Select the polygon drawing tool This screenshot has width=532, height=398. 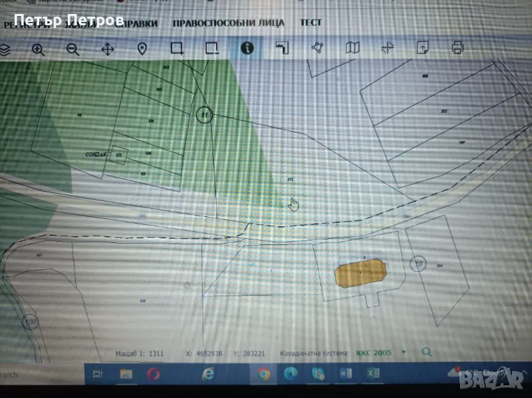317,48
